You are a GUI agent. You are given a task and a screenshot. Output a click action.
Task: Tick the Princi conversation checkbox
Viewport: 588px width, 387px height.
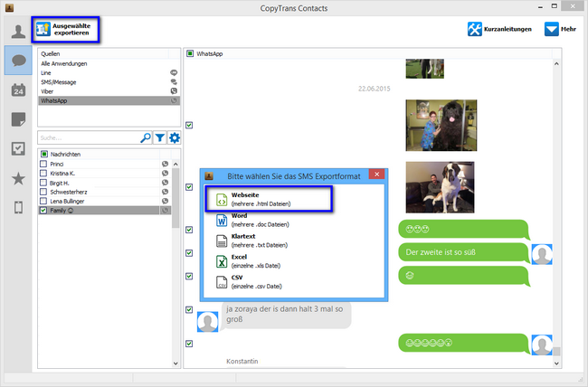click(x=43, y=164)
